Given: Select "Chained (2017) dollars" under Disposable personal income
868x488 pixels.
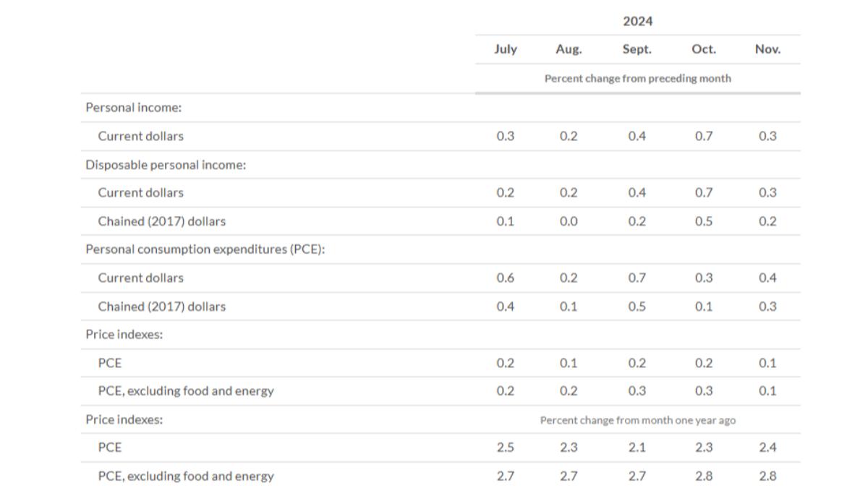Looking at the screenshot, I should pos(162,221).
